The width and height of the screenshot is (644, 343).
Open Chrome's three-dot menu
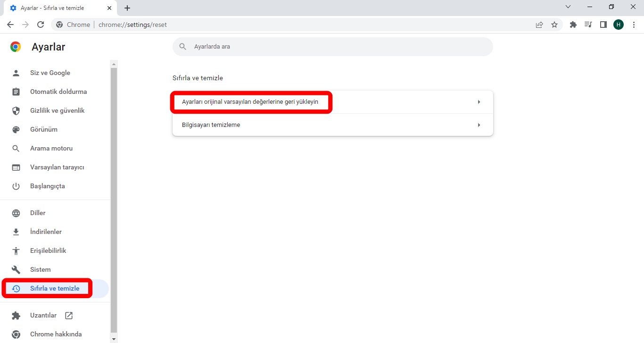click(634, 25)
